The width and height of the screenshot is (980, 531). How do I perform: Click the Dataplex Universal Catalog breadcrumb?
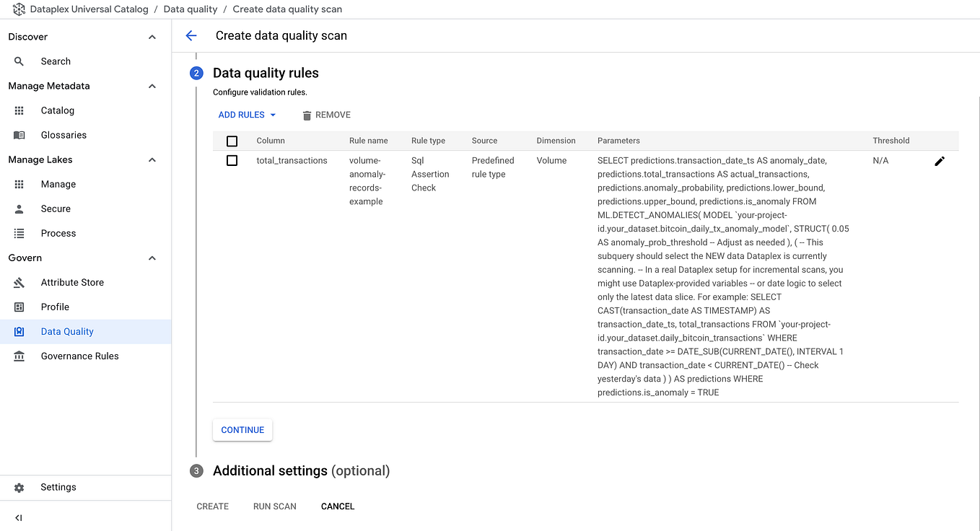[x=89, y=9]
